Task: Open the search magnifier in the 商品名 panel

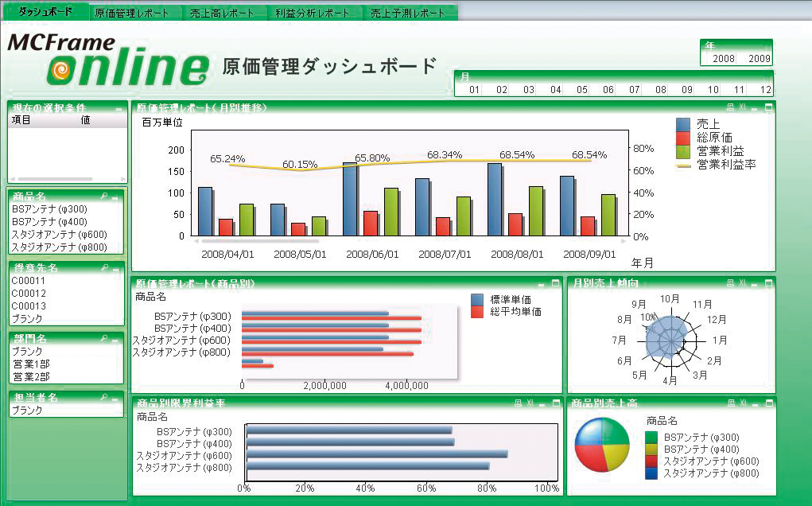Action: 105,194
